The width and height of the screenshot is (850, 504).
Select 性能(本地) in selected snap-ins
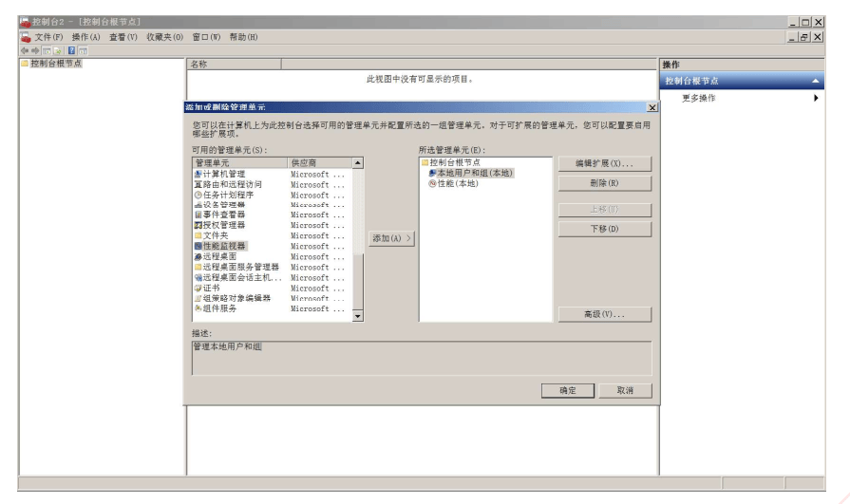point(458,184)
